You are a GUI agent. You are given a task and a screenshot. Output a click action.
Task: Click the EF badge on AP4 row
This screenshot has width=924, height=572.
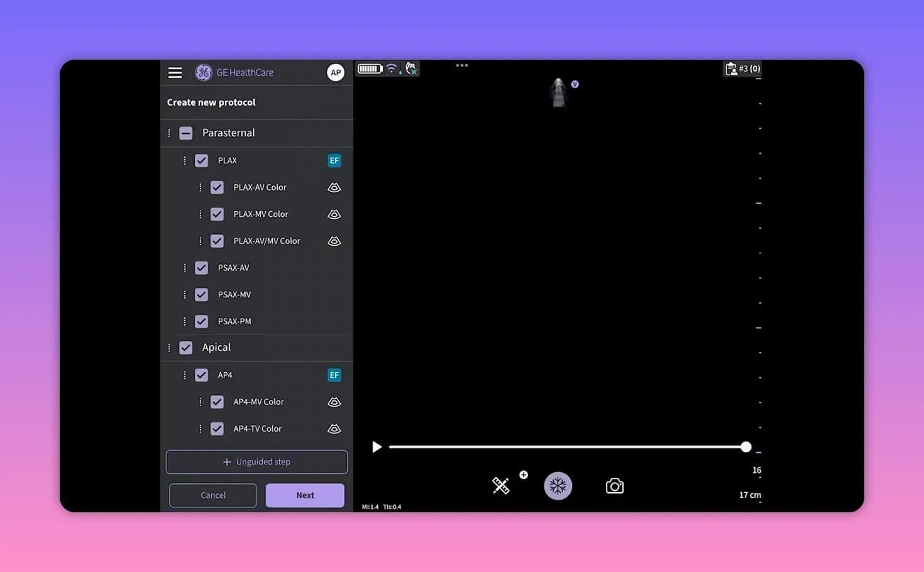[x=334, y=375]
